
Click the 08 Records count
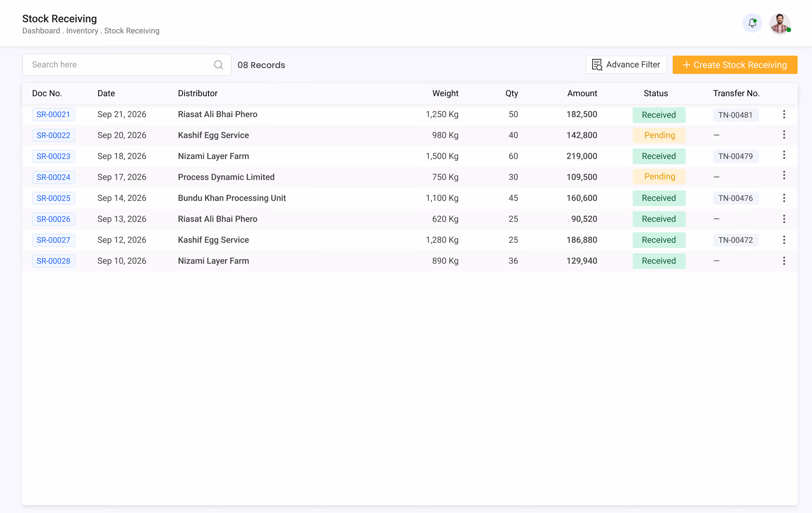click(261, 65)
